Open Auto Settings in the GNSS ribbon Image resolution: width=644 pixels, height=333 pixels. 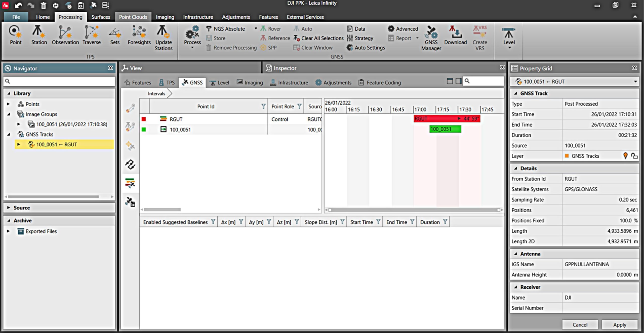pos(366,48)
